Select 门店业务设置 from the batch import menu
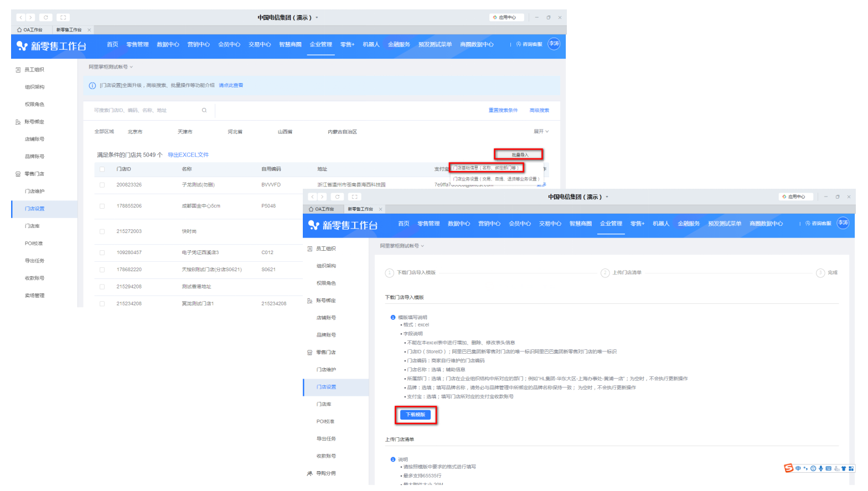The height and width of the screenshot is (491, 868). pyautogui.click(x=496, y=179)
